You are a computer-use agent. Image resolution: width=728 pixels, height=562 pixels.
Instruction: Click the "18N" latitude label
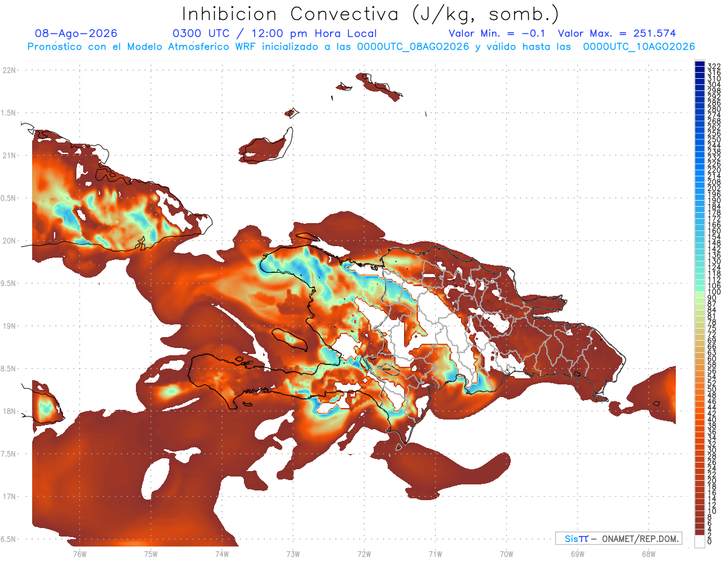point(9,412)
